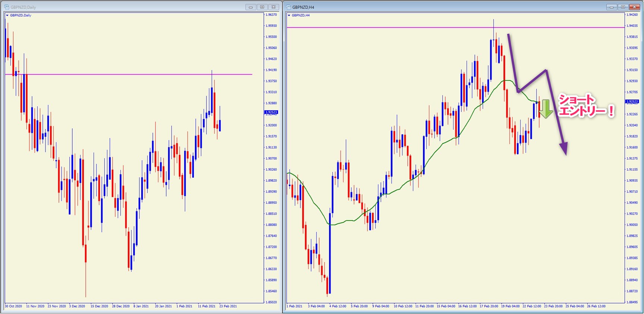
Task: Click date label 8 Jan 2021
Action: coord(141,306)
